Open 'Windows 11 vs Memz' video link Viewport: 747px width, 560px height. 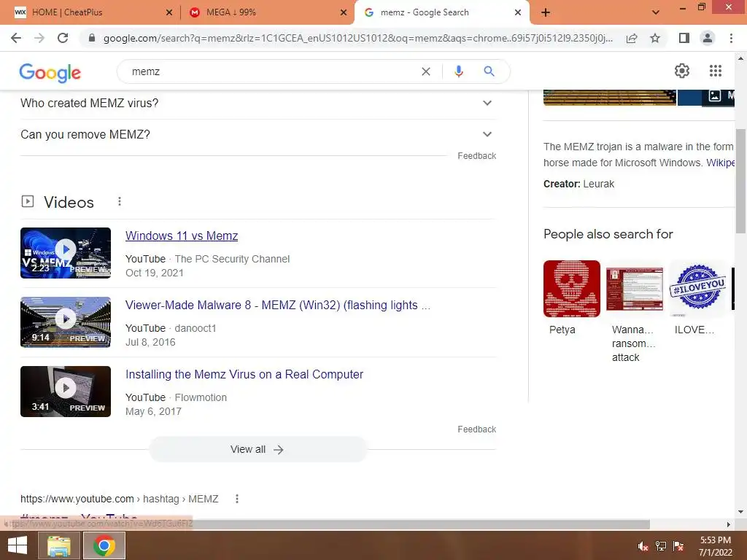coord(182,236)
